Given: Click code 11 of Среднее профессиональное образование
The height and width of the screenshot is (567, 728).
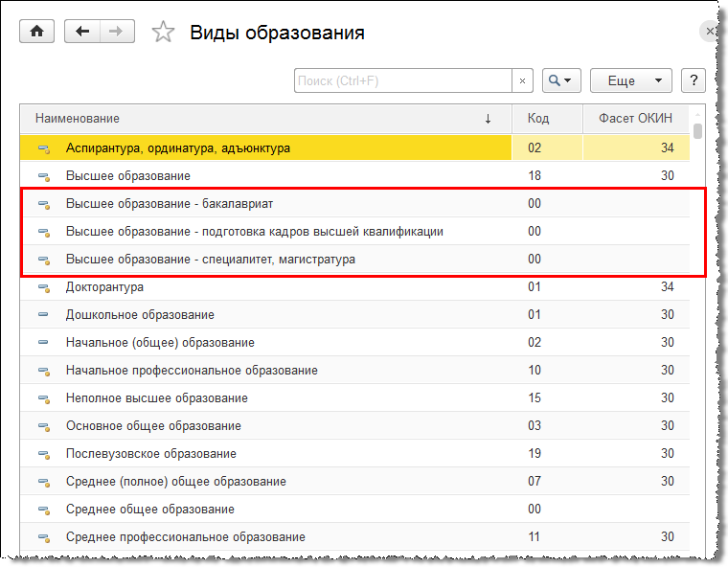Looking at the screenshot, I should click(535, 536).
